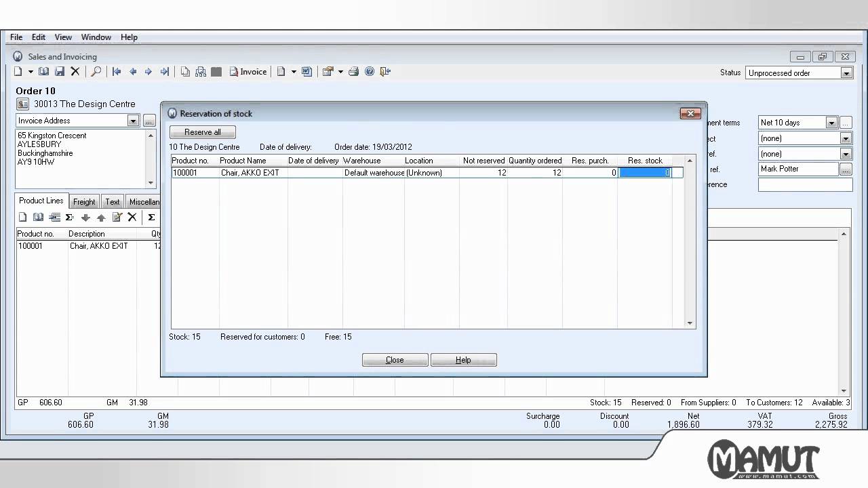The height and width of the screenshot is (488, 868).
Task: Click the 'Res. purch.' column header
Action: click(x=590, y=161)
